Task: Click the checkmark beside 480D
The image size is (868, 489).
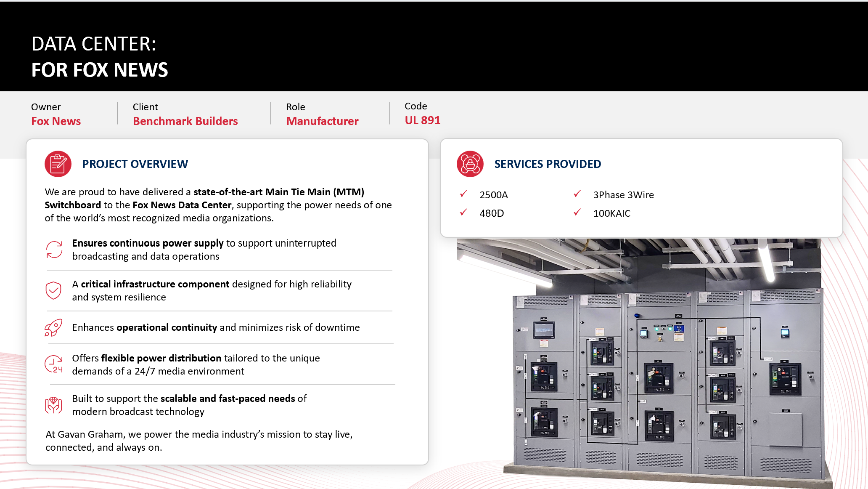Action: [x=463, y=212]
